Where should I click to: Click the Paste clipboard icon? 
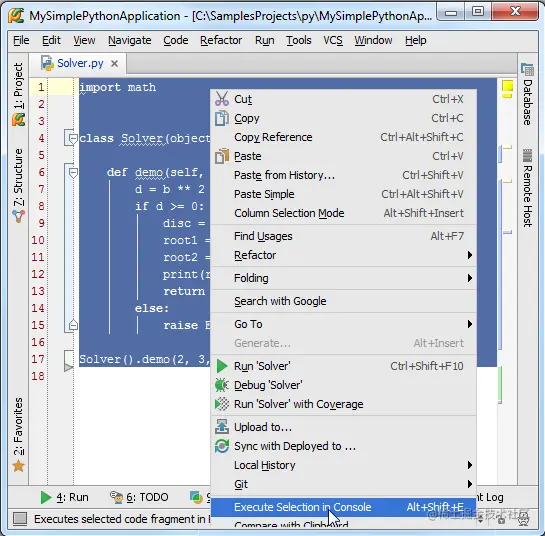point(222,156)
